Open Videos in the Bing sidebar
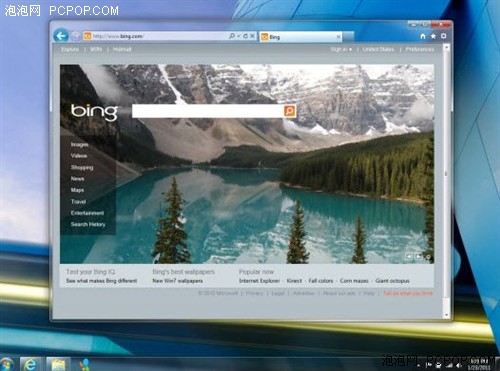Viewport: 500px width, 371px height. pos(79,156)
